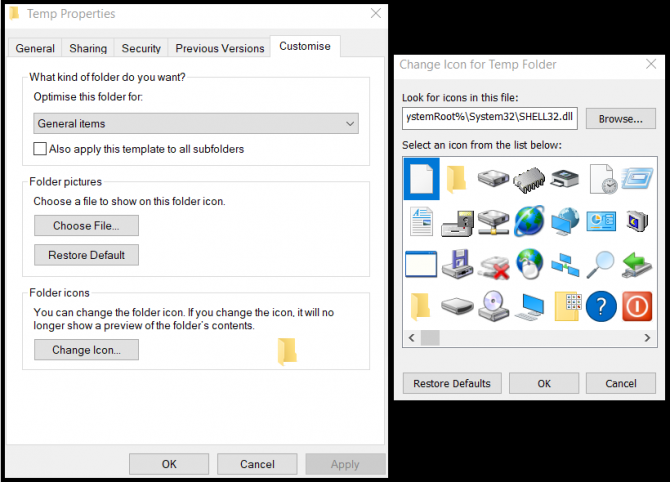The height and width of the screenshot is (482, 670).
Task: Click the Change Icon... button
Action: pyautogui.click(x=86, y=350)
